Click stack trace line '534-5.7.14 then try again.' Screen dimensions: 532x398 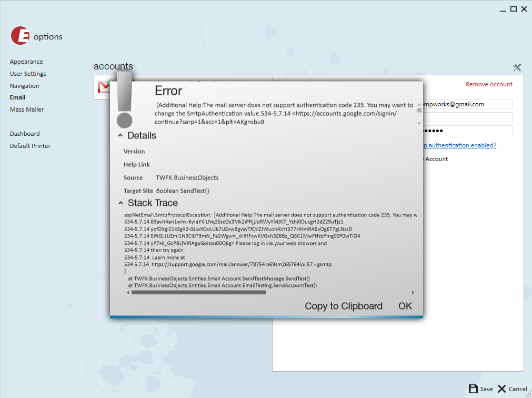[x=154, y=251]
